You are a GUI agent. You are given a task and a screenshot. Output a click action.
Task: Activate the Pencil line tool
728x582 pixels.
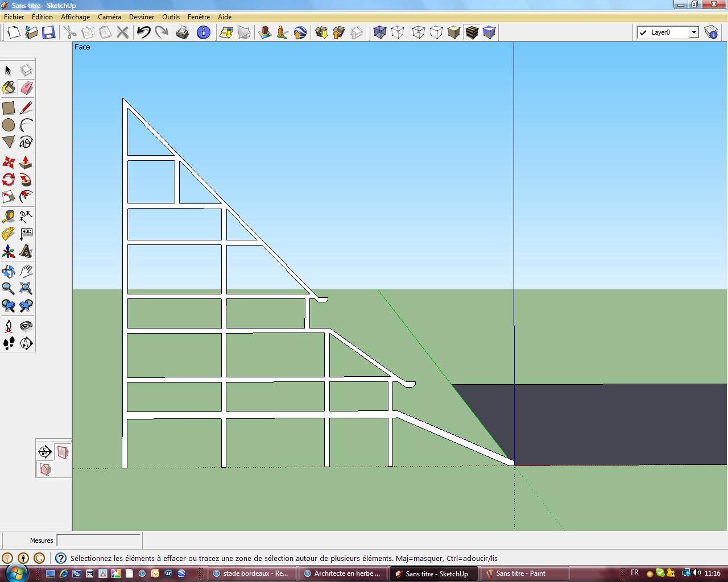26,108
